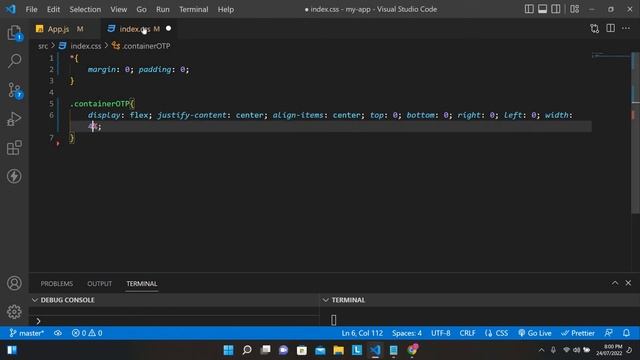Click the Prettier status bar item
640x360 pixels.
point(578,333)
